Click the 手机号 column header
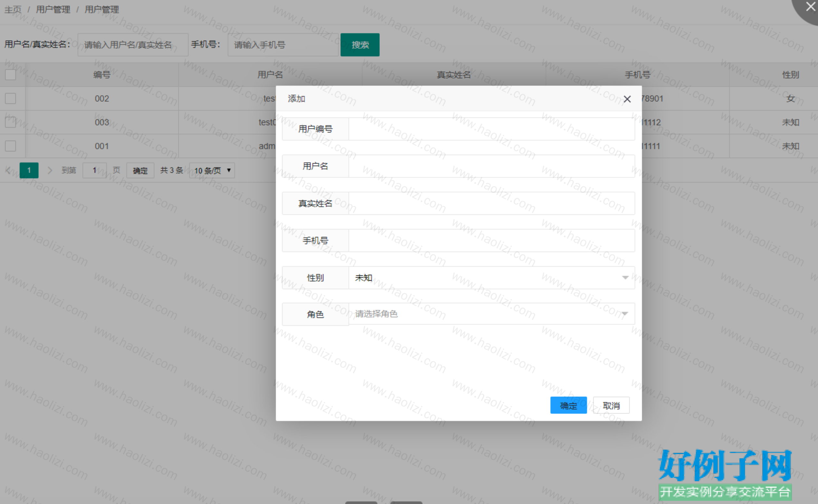 coord(637,75)
